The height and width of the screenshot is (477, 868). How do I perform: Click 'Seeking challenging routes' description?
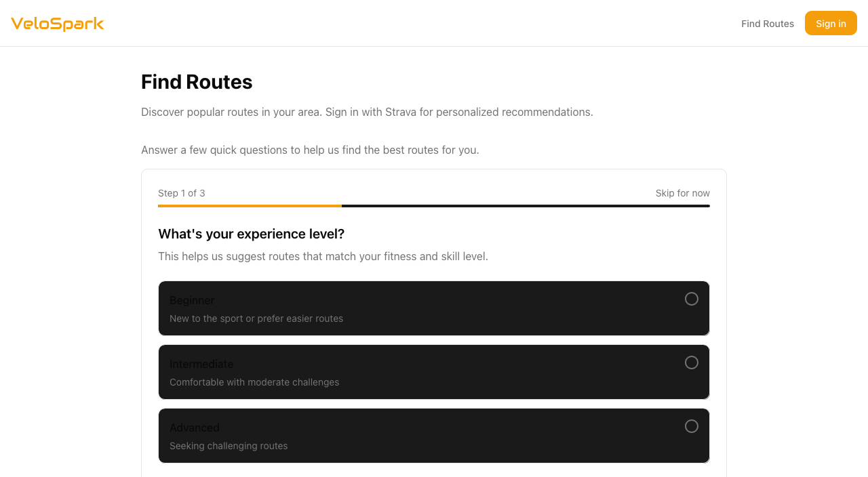coord(229,446)
